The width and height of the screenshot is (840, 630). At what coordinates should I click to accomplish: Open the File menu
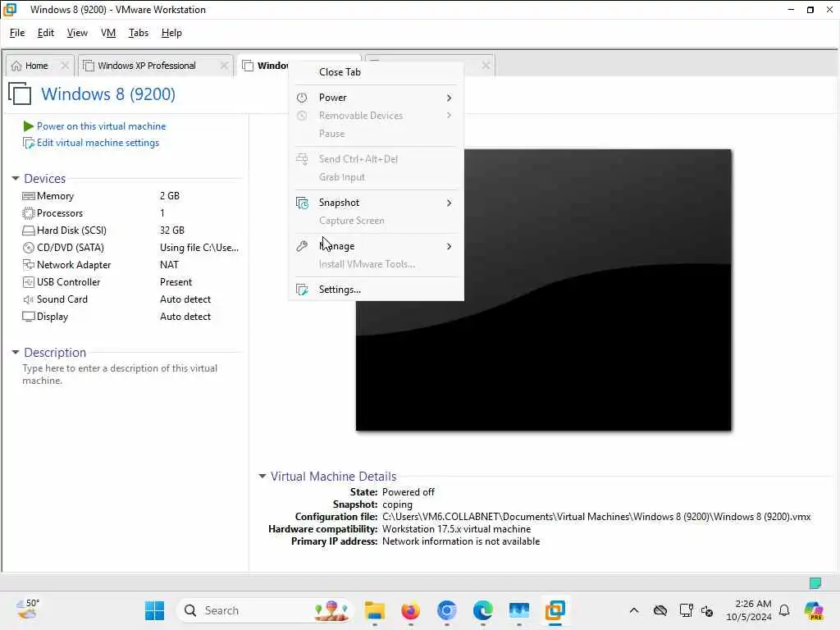pyautogui.click(x=17, y=33)
